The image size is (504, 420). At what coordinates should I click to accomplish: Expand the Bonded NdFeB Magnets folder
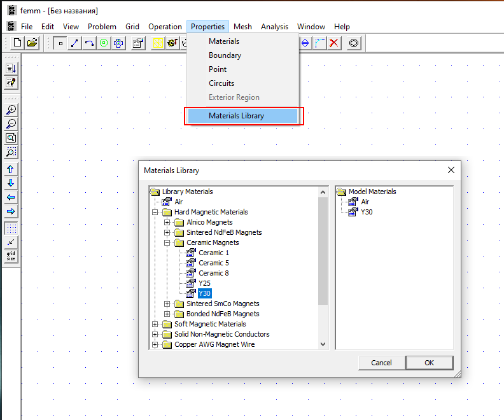click(x=167, y=314)
